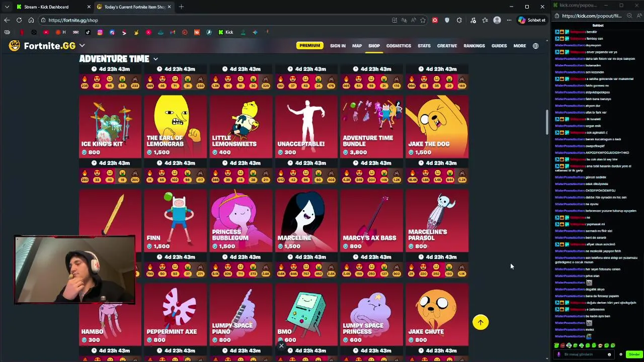Open the MORE menu item
The width and height of the screenshot is (644, 362).
pyautogui.click(x=520, y=46)
